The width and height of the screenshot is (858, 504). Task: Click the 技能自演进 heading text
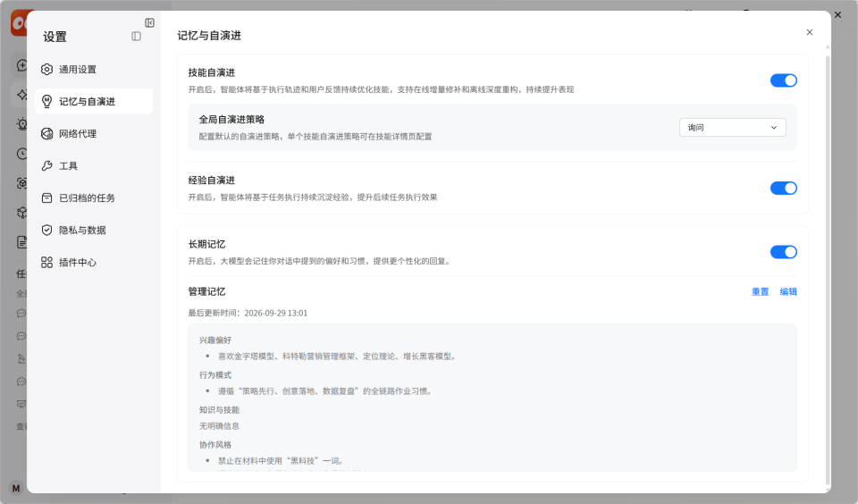tap(212, 72)
